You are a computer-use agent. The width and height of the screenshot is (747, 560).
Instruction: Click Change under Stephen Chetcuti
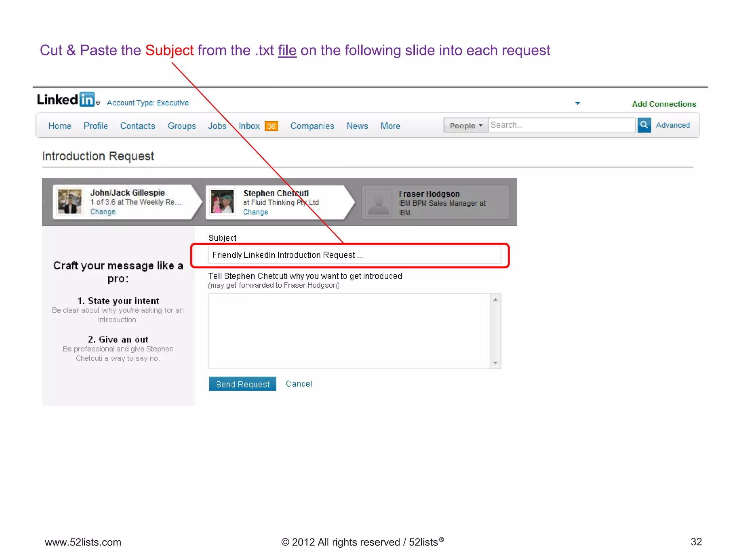[x=255, y=212]
